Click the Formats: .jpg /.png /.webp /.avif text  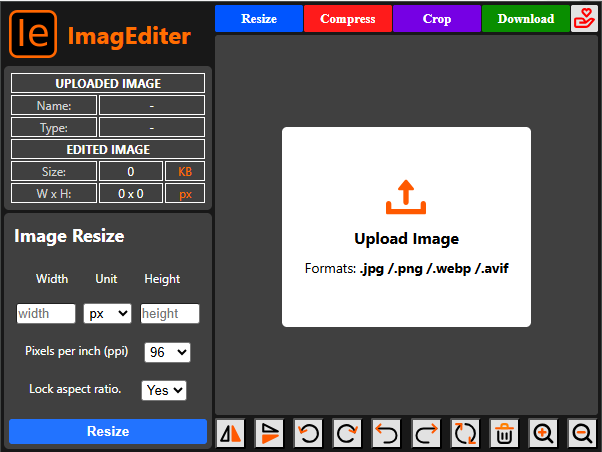pyautogui.click(x=407, y=268)
